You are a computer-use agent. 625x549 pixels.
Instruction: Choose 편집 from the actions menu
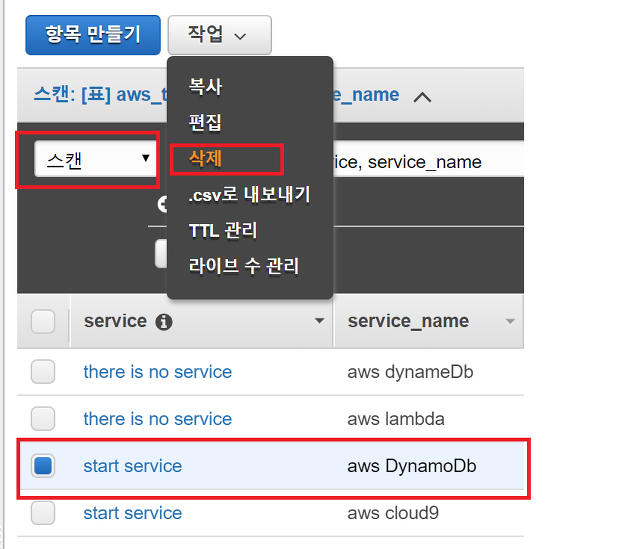point(205,122)
